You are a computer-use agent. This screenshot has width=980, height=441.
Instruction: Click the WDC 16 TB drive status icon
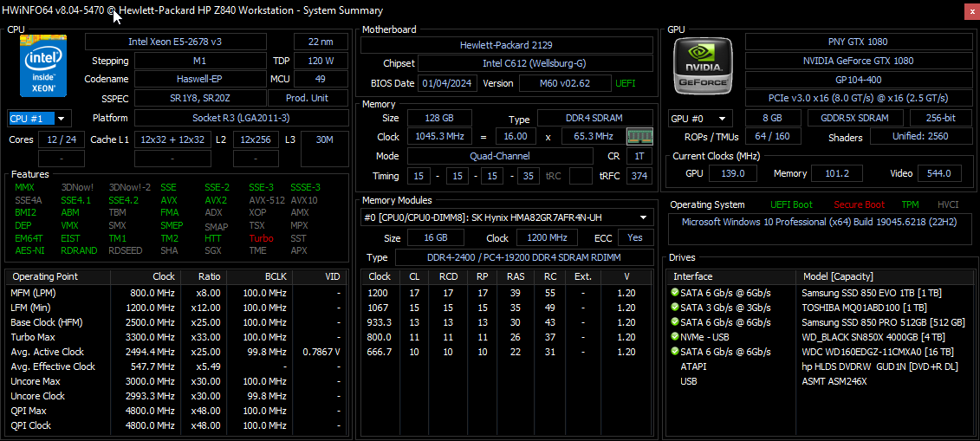point(675,352)
